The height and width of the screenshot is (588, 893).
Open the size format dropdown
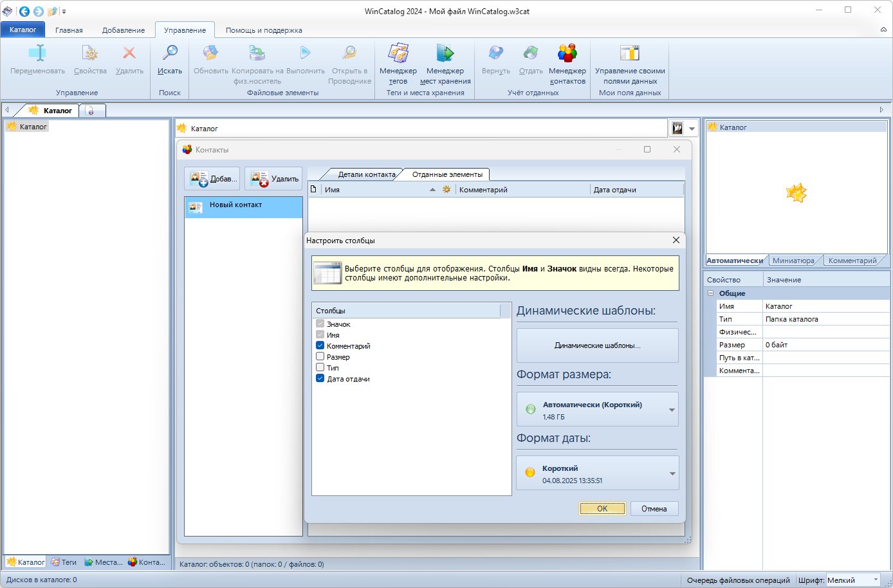click(x=598, y=410)
